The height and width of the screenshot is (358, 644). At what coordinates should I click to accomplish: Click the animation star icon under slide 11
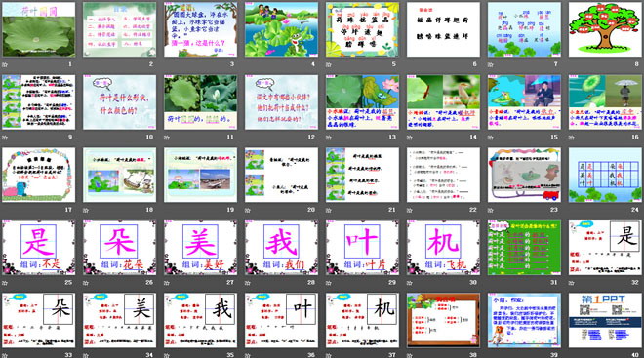coord(166,138)
